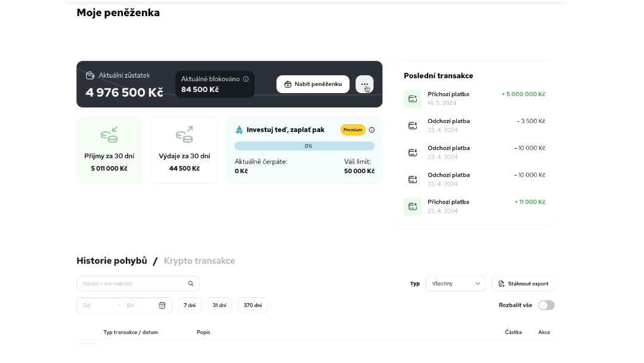Click the icon of the +11 000 Kč Příchozí platba
This screenshot has height=363, width=644.
point(413,207)
